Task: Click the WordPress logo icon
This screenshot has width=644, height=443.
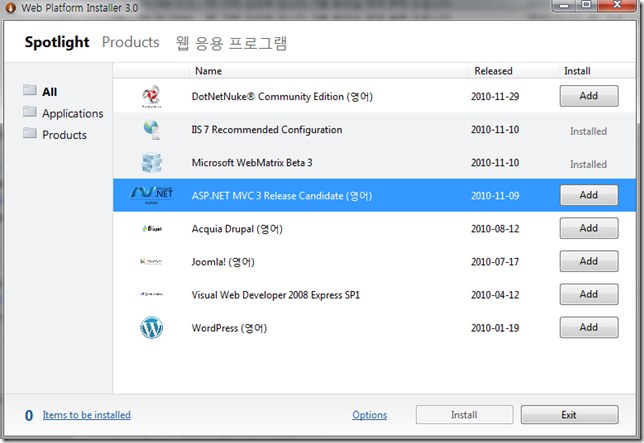Action: [x=151, y=328]
